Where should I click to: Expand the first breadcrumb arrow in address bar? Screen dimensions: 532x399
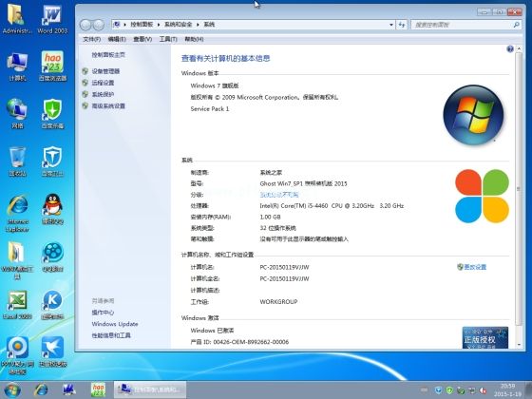tap(124, 25)
